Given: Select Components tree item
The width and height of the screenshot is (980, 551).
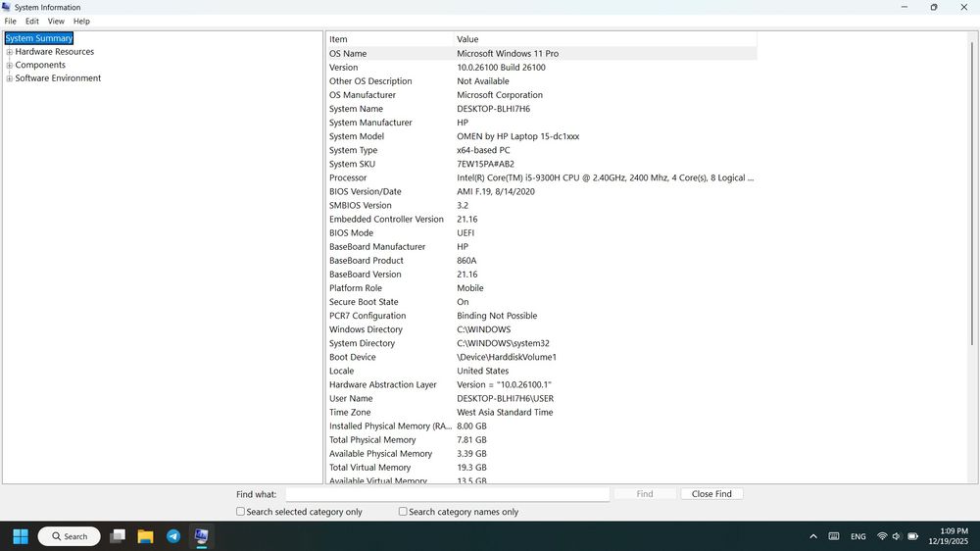Looking at the screenshot, I should [x=40, y=65].
